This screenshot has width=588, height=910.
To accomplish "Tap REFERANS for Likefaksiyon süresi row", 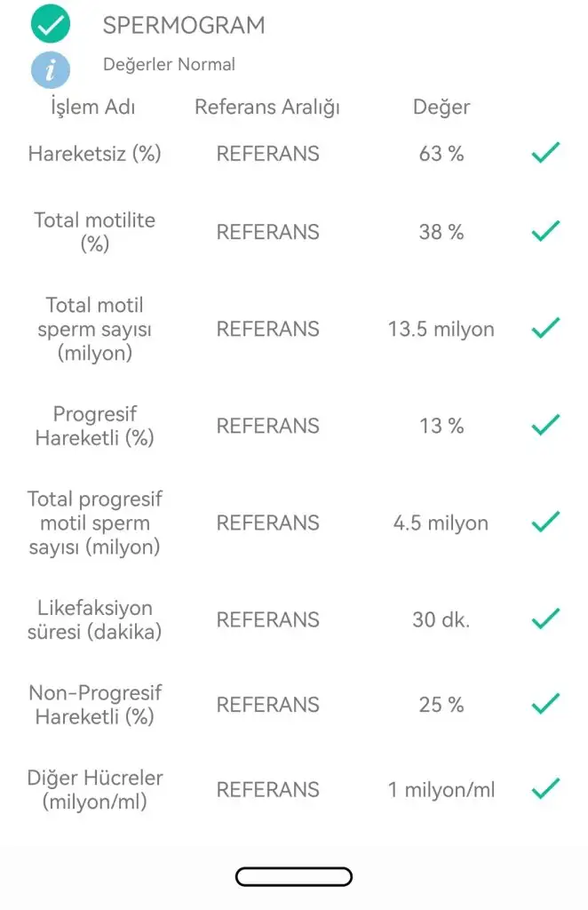I will pyautogui.click(x=268, y=619).
